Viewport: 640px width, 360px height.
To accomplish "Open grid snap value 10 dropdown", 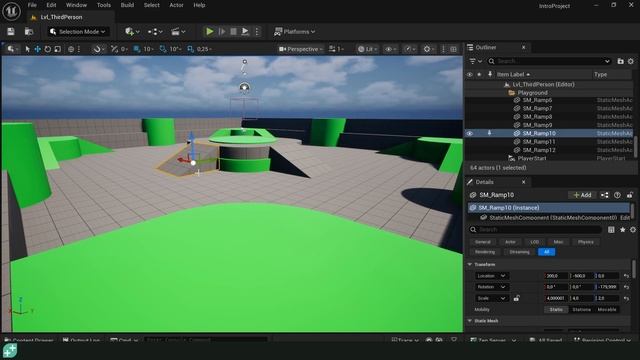I will [148, 49].
